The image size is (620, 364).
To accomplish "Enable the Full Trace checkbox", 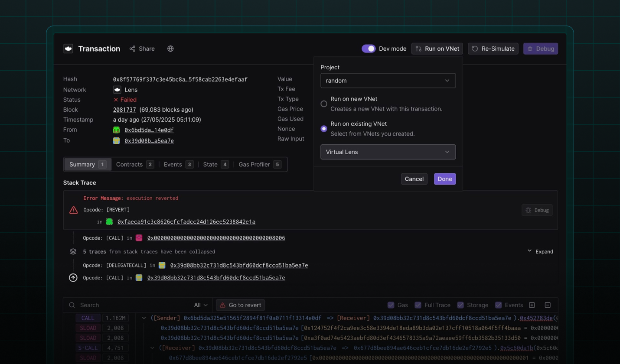I will (x=418, y=305).
